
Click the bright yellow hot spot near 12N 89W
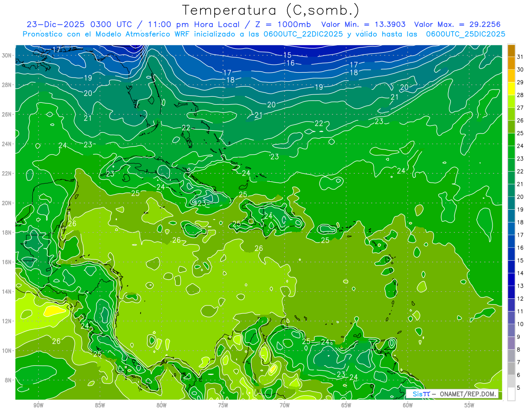(x=55, y=310)
